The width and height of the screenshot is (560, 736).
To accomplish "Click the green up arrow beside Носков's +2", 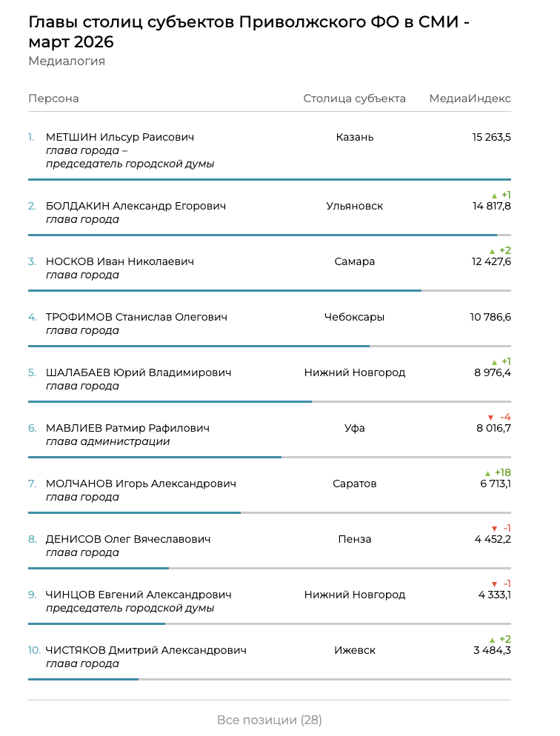I will tap(492, 251).
